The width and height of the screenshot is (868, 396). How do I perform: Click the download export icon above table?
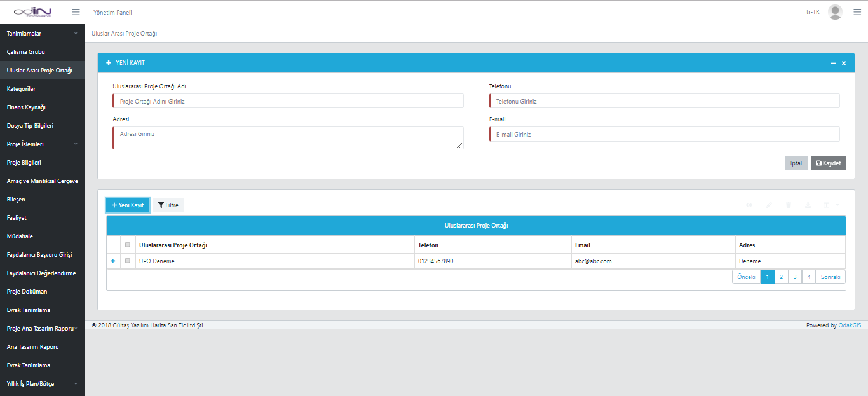[x=808, y=205]
